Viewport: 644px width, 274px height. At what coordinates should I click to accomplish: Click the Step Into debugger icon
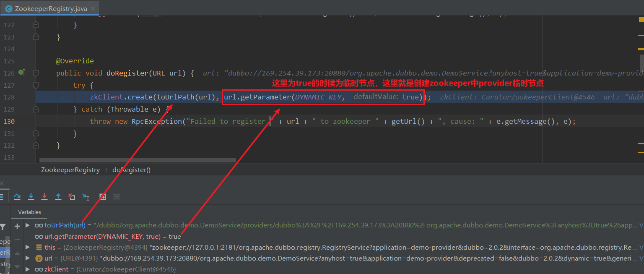click(x=31, y=196)
